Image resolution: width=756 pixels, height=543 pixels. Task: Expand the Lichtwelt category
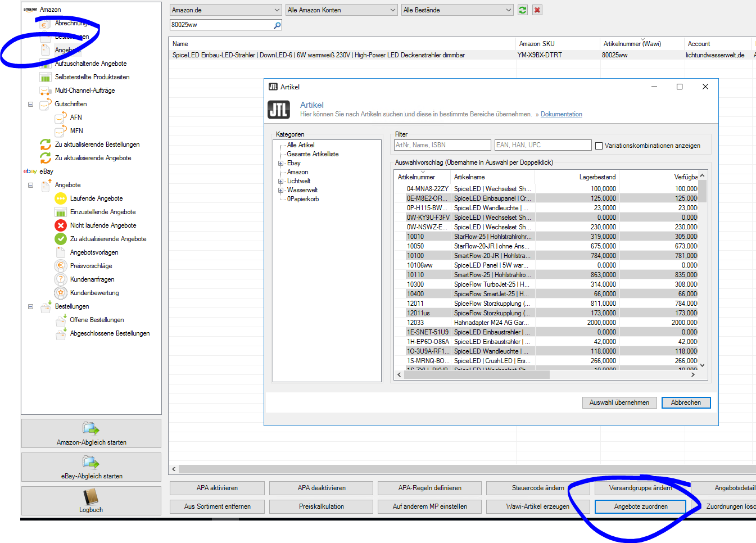[x=280, y=181]
